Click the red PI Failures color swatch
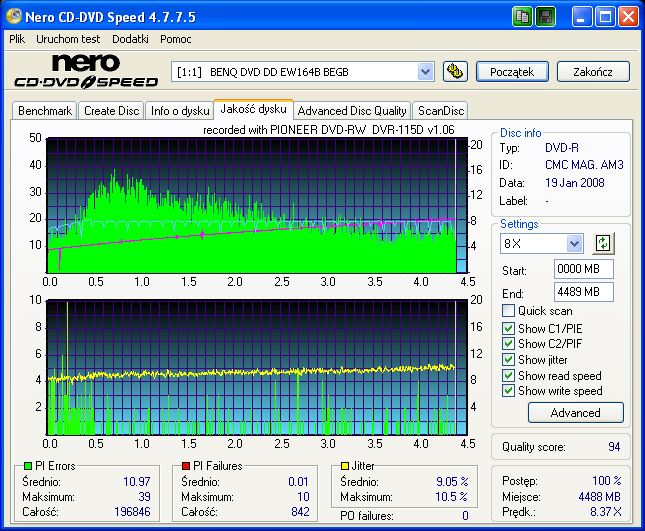 point(186,466)
